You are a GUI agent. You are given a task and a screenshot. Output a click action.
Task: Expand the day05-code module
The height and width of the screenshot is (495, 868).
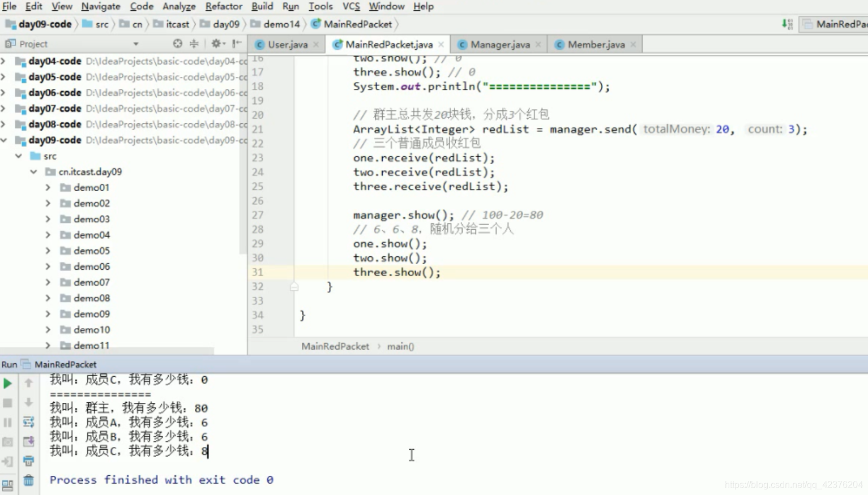(4, 76)
